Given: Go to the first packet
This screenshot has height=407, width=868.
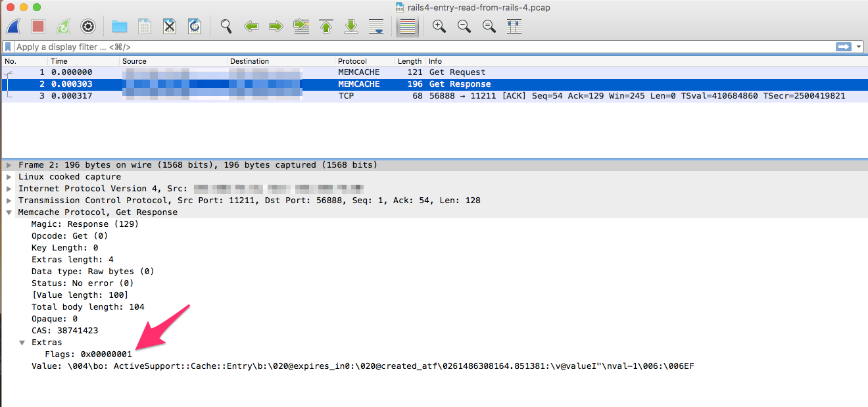Looking at the screenshot, I should click(326, 26).
